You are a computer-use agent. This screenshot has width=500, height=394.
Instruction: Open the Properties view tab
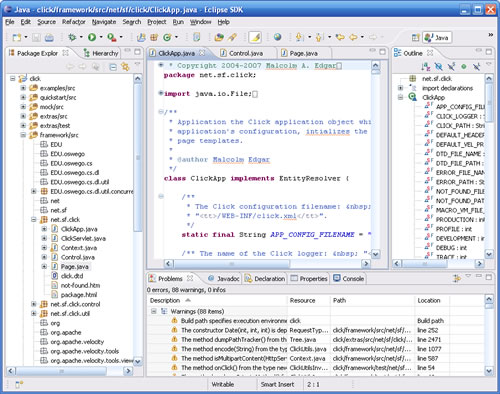pos(309,279)
